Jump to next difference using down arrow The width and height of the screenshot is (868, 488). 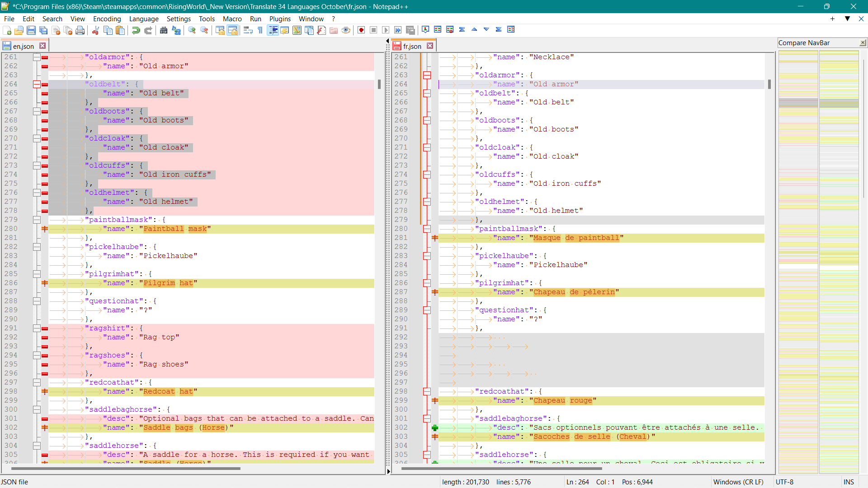tap(486, 30)
